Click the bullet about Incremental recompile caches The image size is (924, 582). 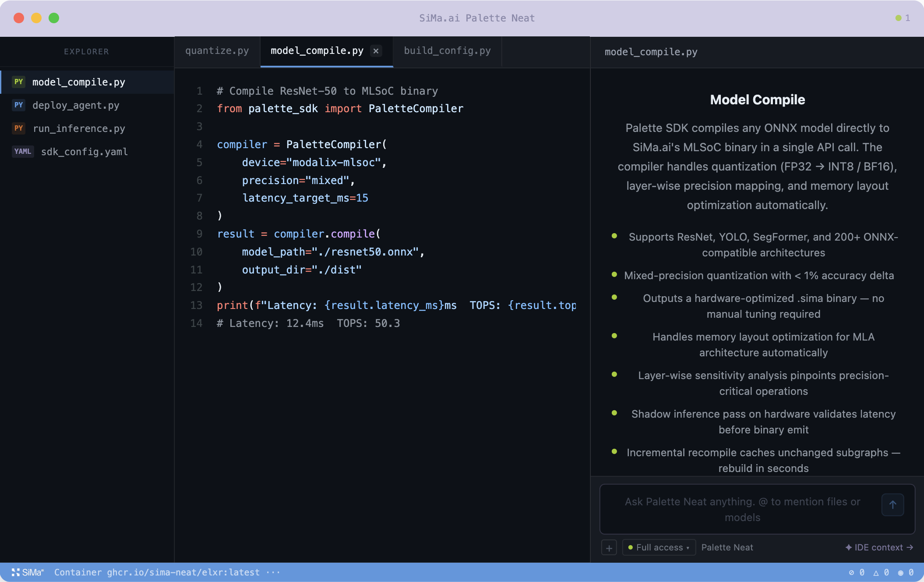pyautogui.click(x=763, y=461)
